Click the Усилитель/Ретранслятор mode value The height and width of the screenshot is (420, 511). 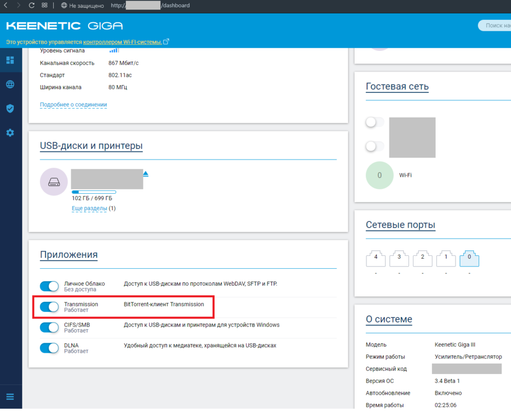tap(468, 357)
